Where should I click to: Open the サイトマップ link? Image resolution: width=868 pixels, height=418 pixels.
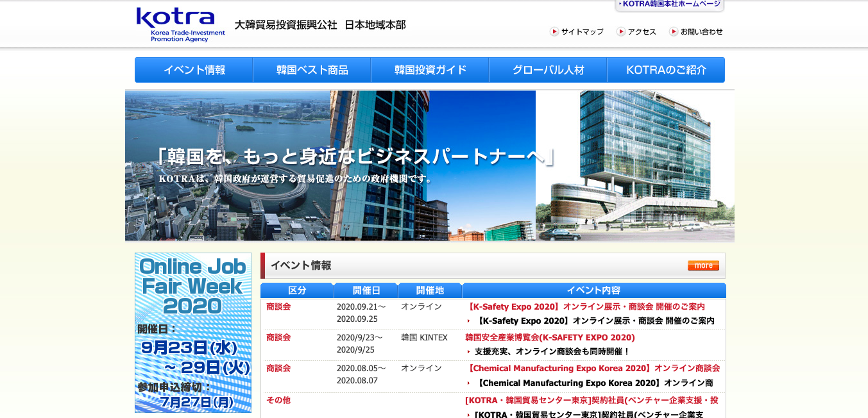coord(582,31)
